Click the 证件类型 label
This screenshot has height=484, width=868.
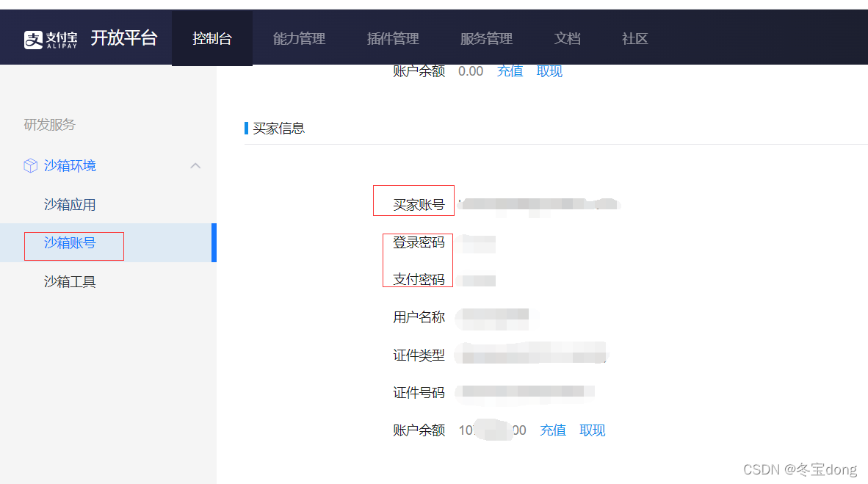pos(419,355)
